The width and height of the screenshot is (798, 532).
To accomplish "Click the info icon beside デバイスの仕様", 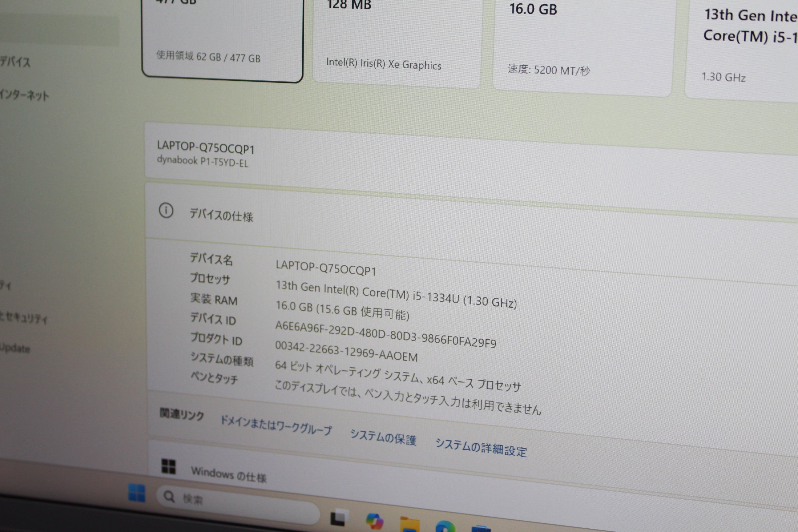I will point(166,211).
